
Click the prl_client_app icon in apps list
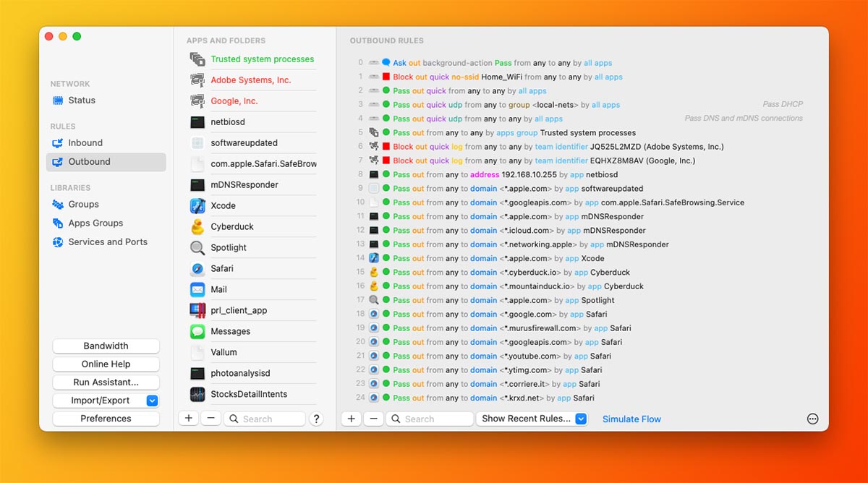(197, 311)
